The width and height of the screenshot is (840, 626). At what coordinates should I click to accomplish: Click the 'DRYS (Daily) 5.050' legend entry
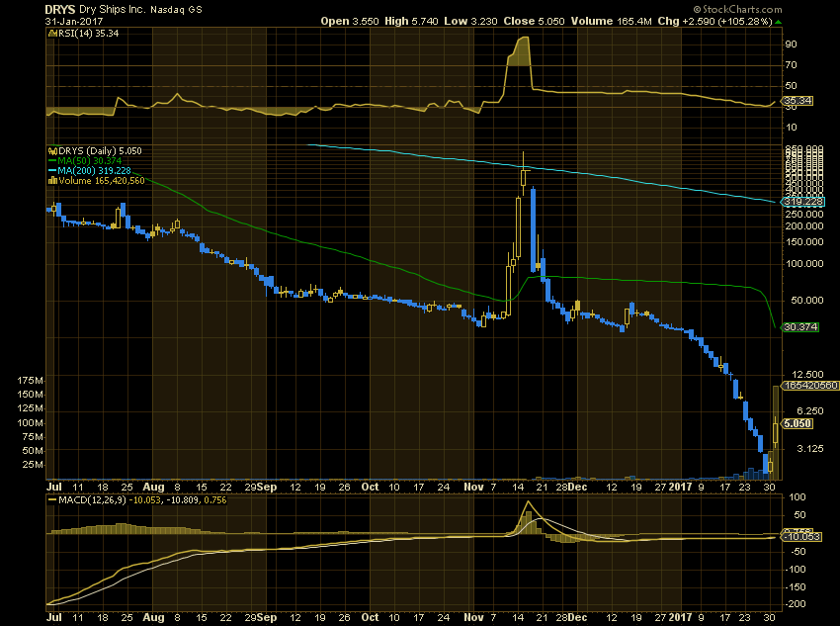click(x=100, y=151)
